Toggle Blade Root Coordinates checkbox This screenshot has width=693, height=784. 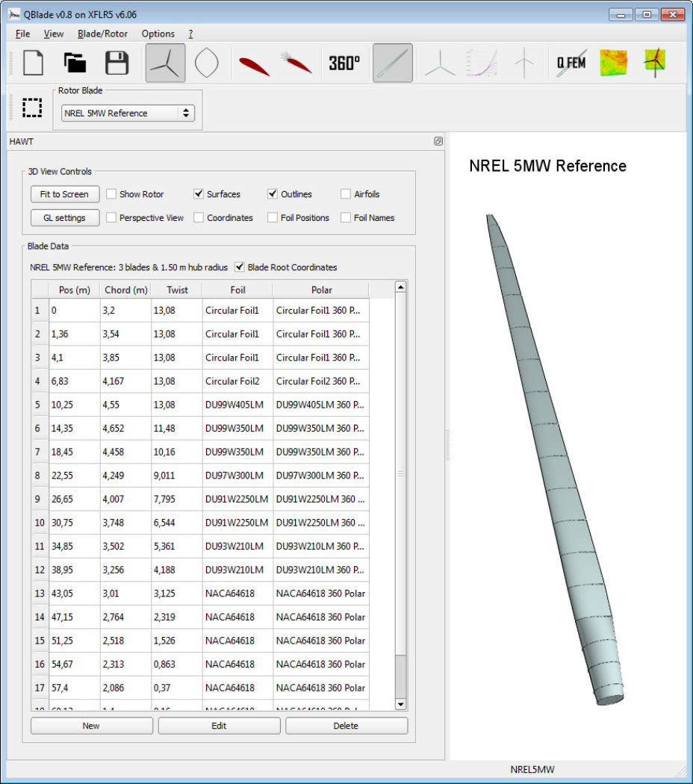[x=240, y=267]
